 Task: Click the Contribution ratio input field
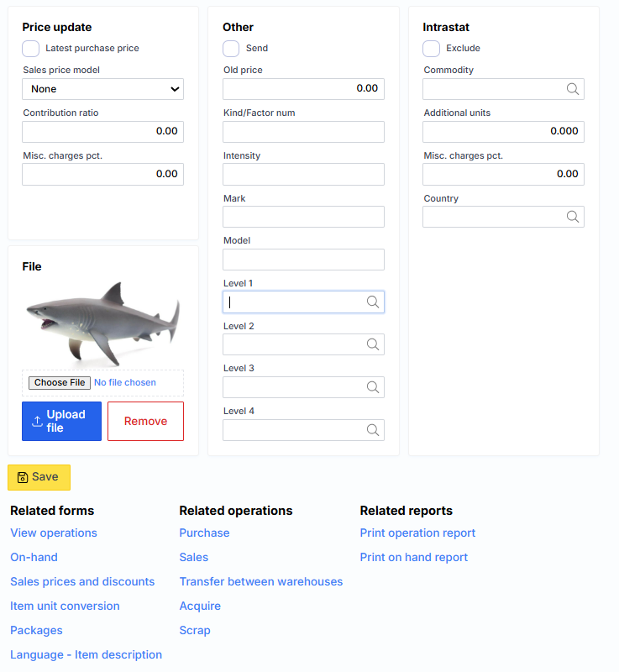click(102, 132)
